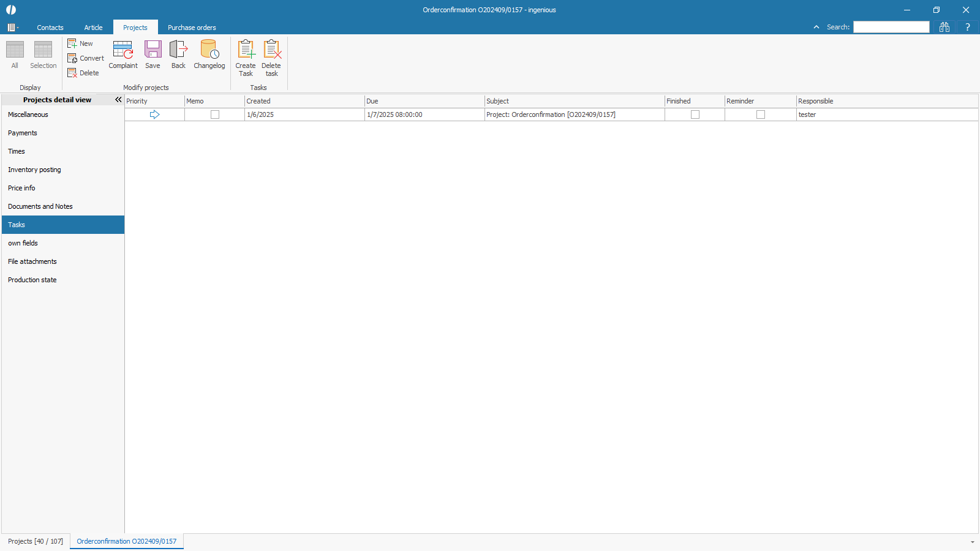Save the project with the Save icon
This screenshot has width=980, height=551.
click(x=153, y=50)
